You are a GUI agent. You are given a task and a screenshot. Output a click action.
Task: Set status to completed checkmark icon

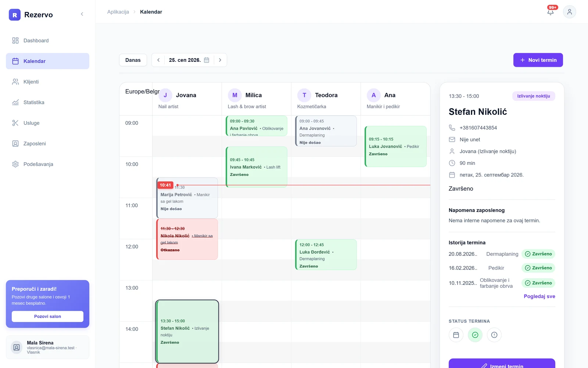(x=475, y=335)
